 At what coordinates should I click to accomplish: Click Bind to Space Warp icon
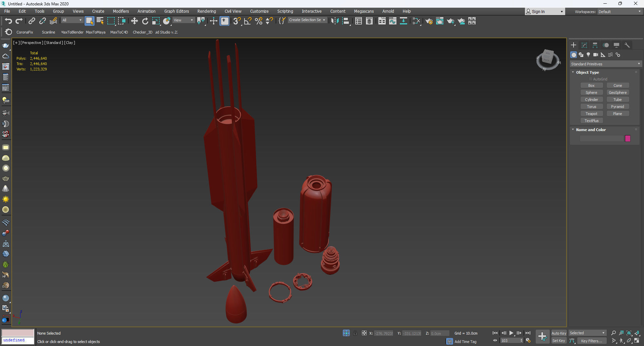pos(53,21)
